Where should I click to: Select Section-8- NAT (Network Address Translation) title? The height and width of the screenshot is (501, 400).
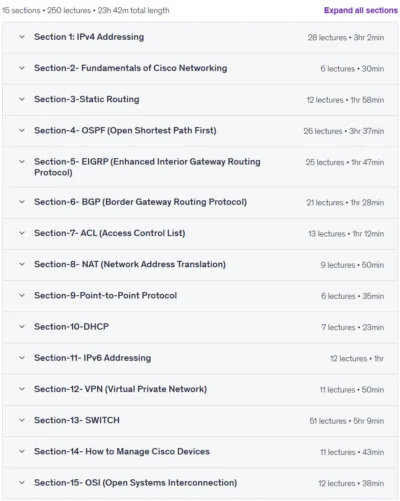(x=130, y=264)
